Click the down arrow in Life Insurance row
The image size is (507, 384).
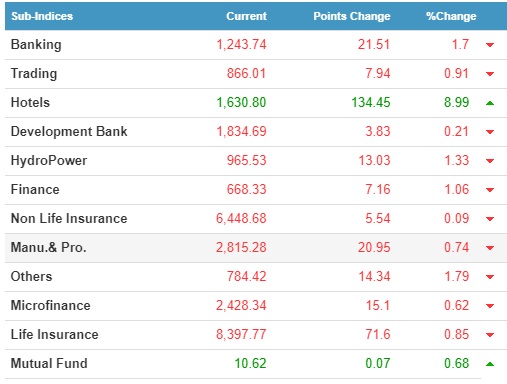pyautogui.click(x=490, y=335)
